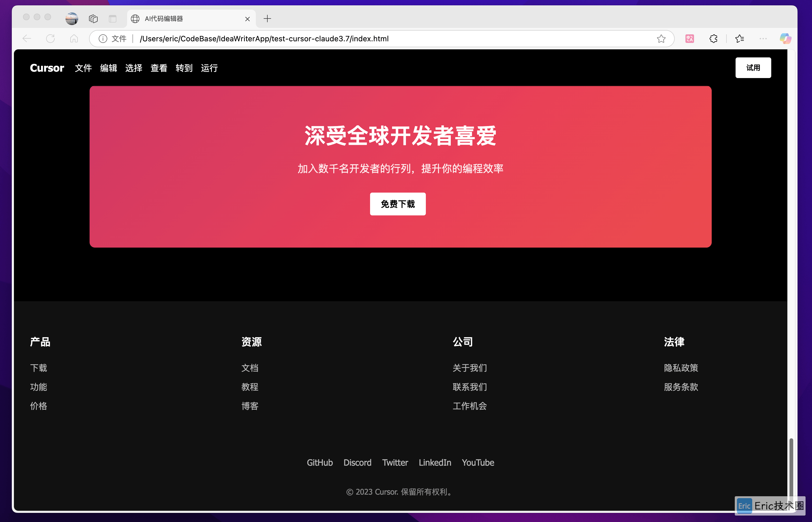The height and width of the screenshot is (522, 812).
Task: Open the 文档 footer link
Action: (250, 368)
